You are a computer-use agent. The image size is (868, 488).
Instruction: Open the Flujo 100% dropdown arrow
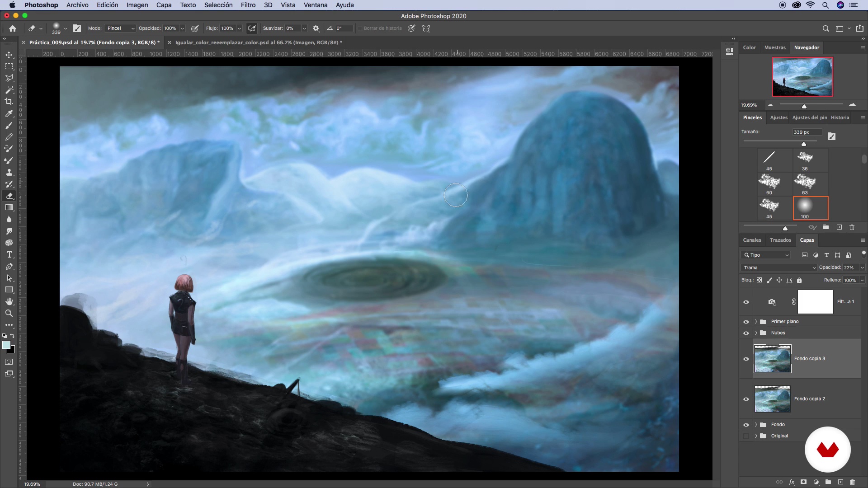click(239, 28)
